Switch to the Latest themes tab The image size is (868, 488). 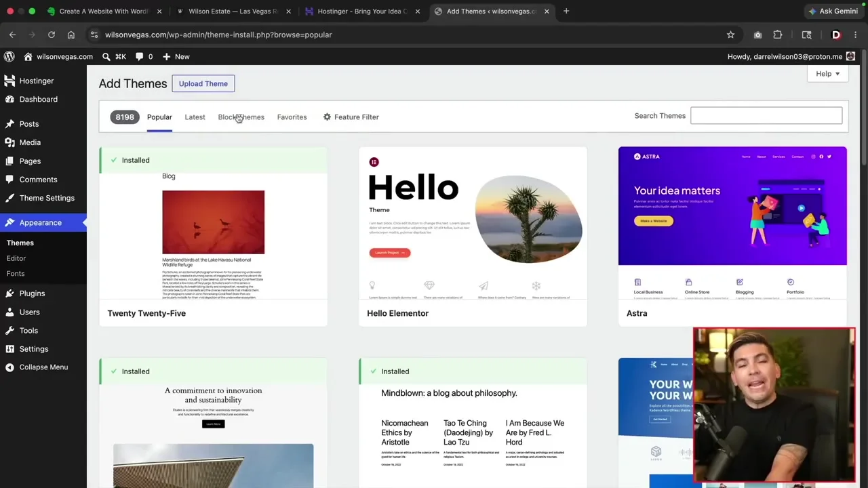(195, 117)
